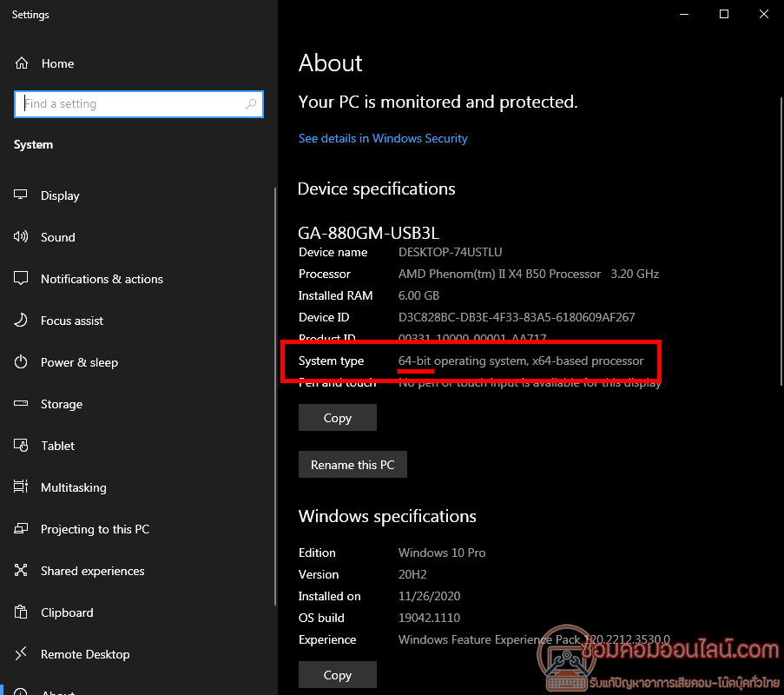Click the search magnifier icon
This screenshot has width=784, height=695.
click(251, 103)
